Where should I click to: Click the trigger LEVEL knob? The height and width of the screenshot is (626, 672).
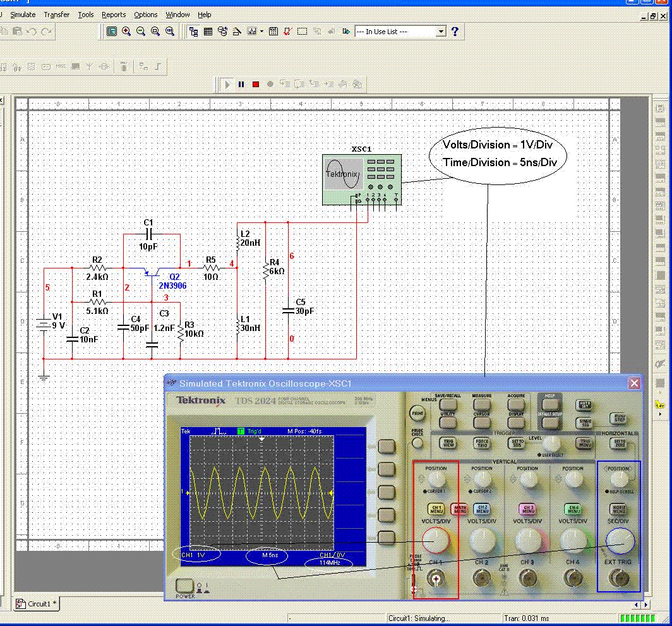click(x=551, y=443)
